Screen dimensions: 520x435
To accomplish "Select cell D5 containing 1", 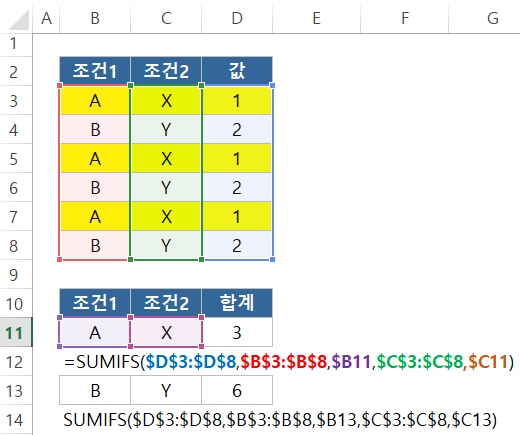I will [237, 158].
